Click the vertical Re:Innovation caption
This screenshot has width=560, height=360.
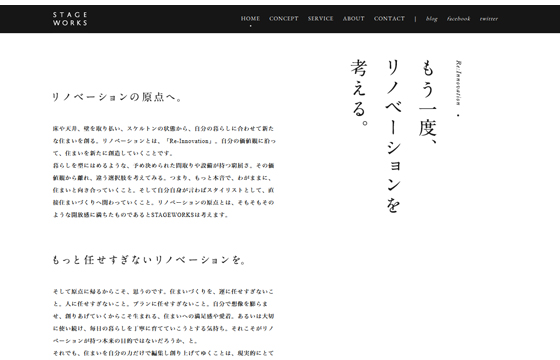coord(458,83)
